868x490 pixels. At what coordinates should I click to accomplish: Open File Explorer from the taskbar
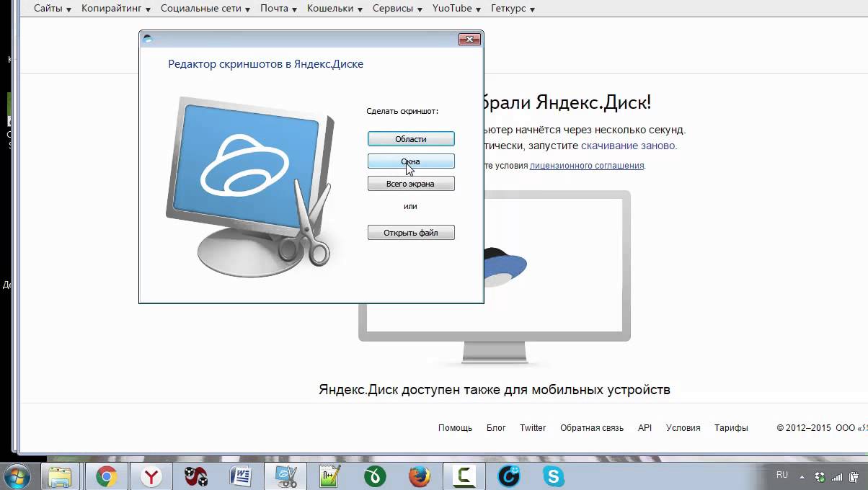(x=61, y=476)
